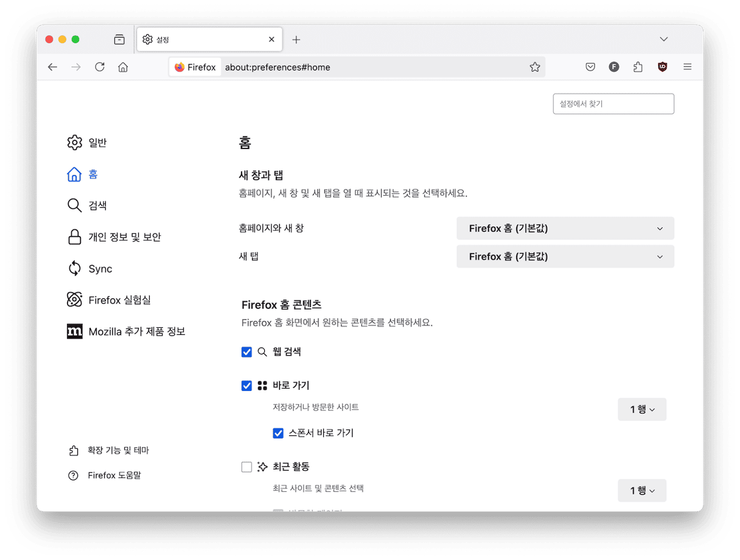Click the uBlock shield extension icon

click(663, 67)
